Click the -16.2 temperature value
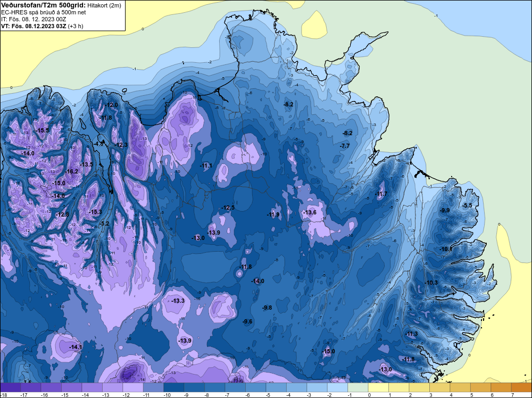Screen dimensions: 532x398 [x=72, y=171]
